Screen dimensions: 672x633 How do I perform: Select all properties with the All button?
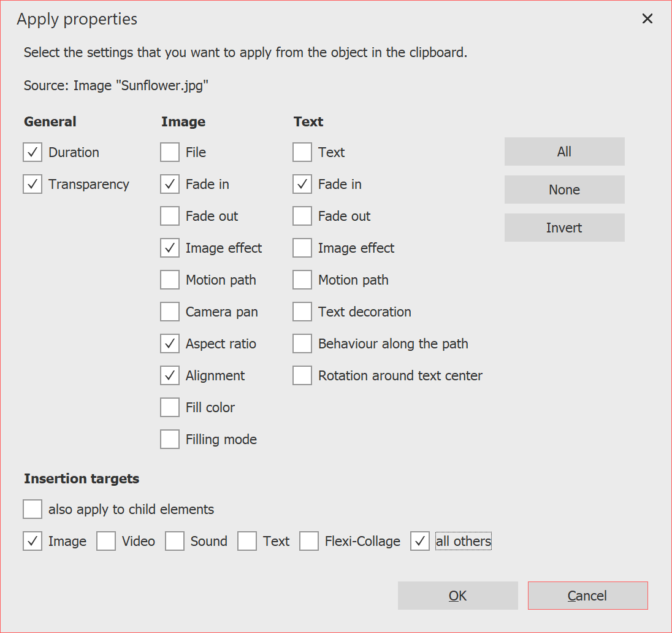(x=564, y=152)
